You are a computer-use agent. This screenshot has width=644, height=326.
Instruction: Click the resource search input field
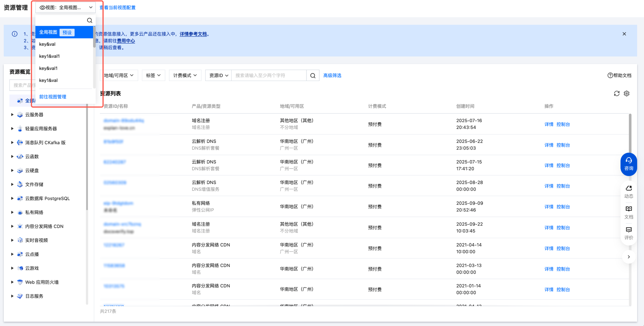tap(269, 76)
